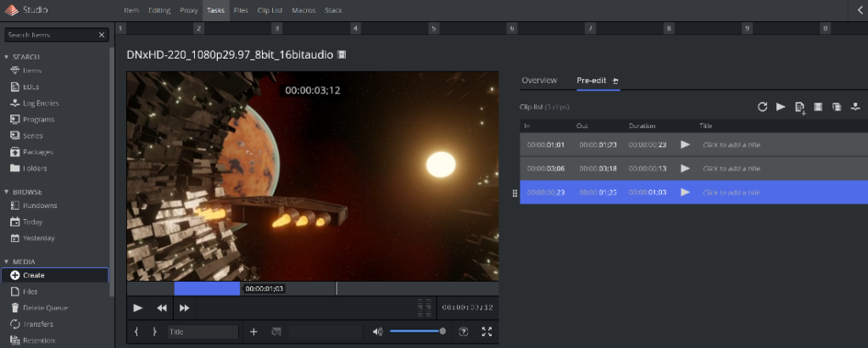Click the blue selected range on timeline

coord(207,289)
